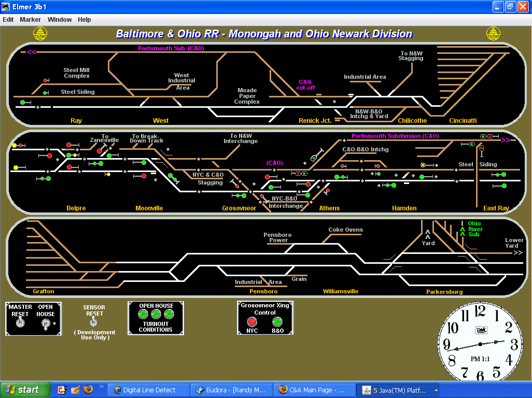This screenshot has height=398, width=532.
Task: Click the train icon in the title bar
Action: click(5, 7)
